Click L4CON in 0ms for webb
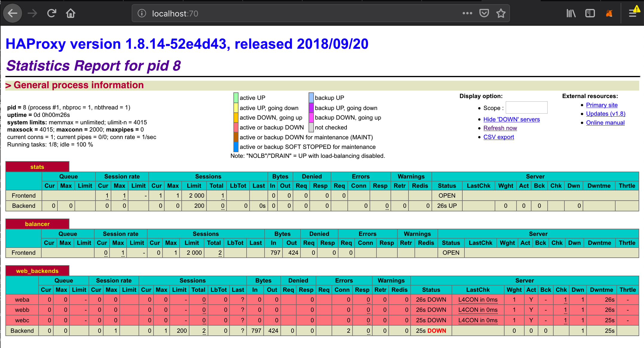 pos(478,310)
